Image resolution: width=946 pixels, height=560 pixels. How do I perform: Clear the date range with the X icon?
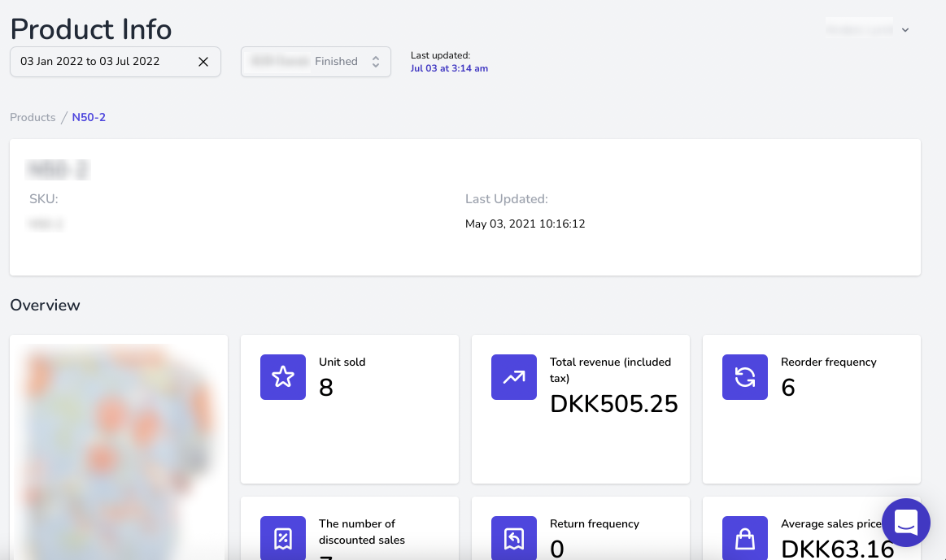203,62
